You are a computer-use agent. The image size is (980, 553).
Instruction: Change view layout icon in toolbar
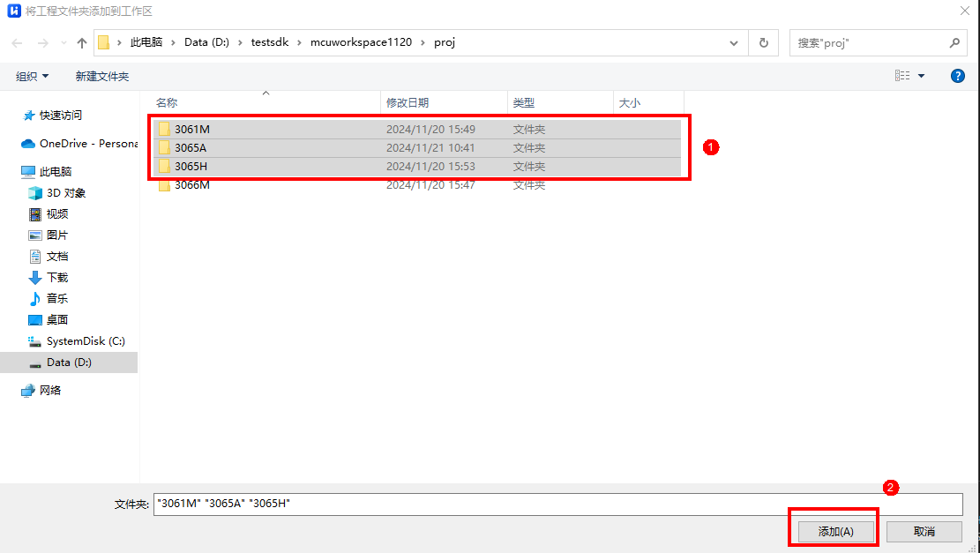pyautogui.click(x=902, y=77)
